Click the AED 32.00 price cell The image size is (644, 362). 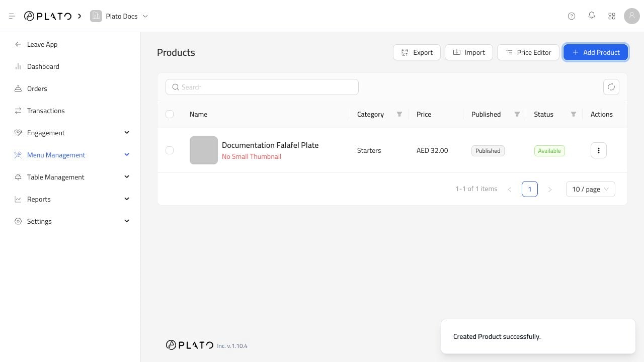click(x=432, y=150)
